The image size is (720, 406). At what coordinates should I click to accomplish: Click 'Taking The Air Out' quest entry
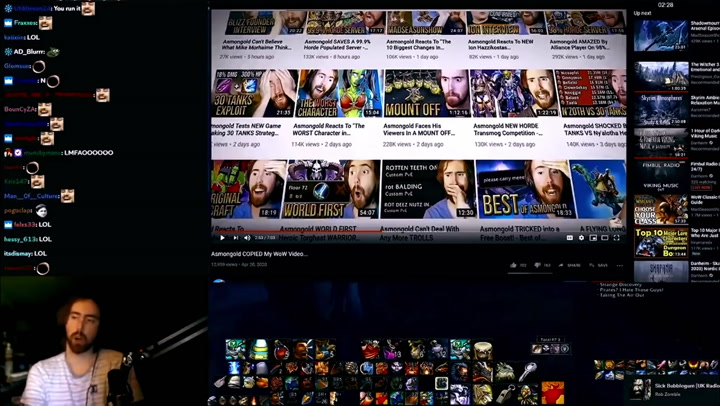622,295
